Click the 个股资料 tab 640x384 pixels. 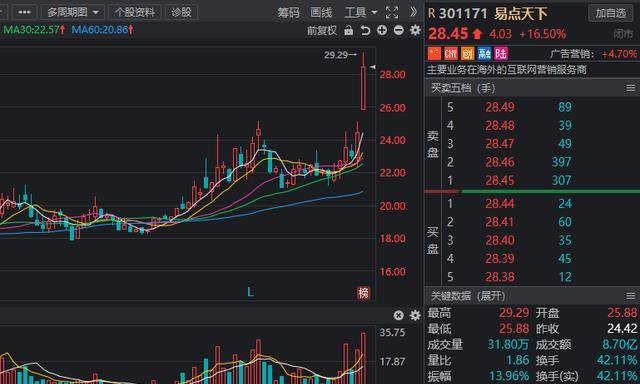135,13
